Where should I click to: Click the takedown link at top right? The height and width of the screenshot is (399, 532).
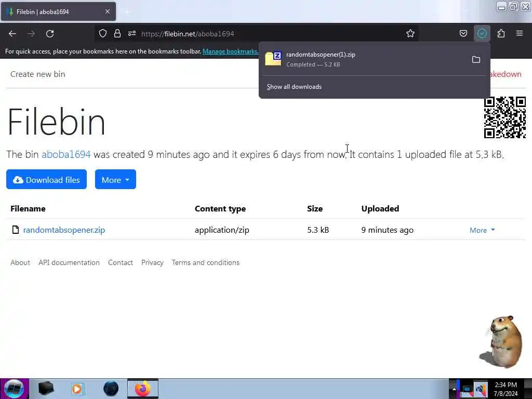pyautogui.click(x=506, y=74)
